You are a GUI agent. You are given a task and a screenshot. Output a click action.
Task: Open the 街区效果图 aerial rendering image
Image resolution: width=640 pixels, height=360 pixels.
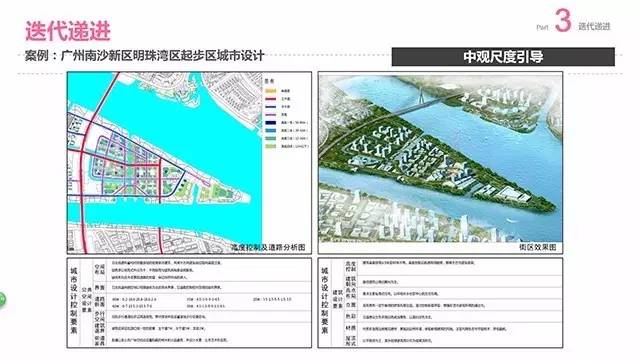point(440,162)
